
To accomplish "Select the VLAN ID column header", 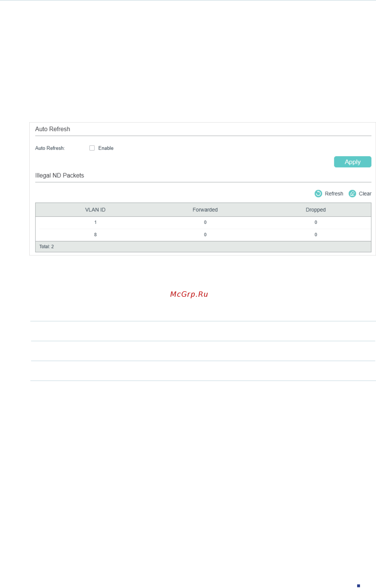I will click(95, 210).
